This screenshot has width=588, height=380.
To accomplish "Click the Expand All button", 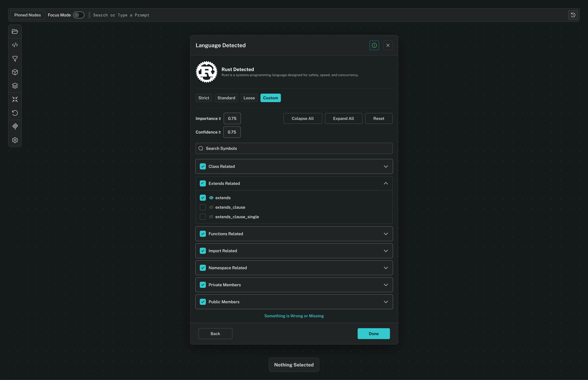I will pos(343,118).
